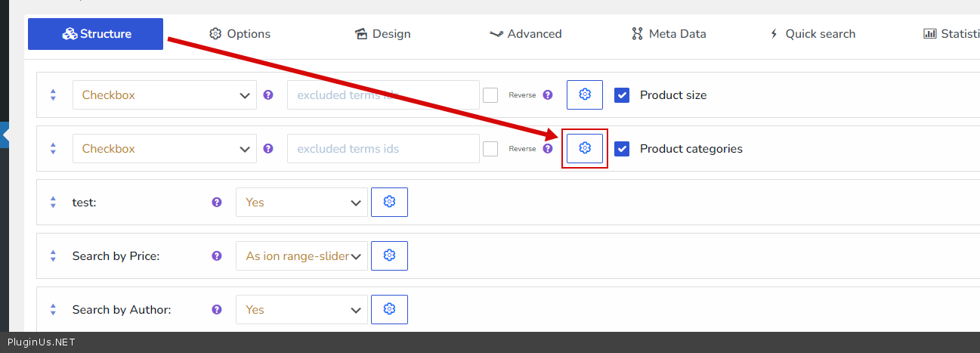
Task: Uncheck the Product categories checkbox
Action: 622,149
